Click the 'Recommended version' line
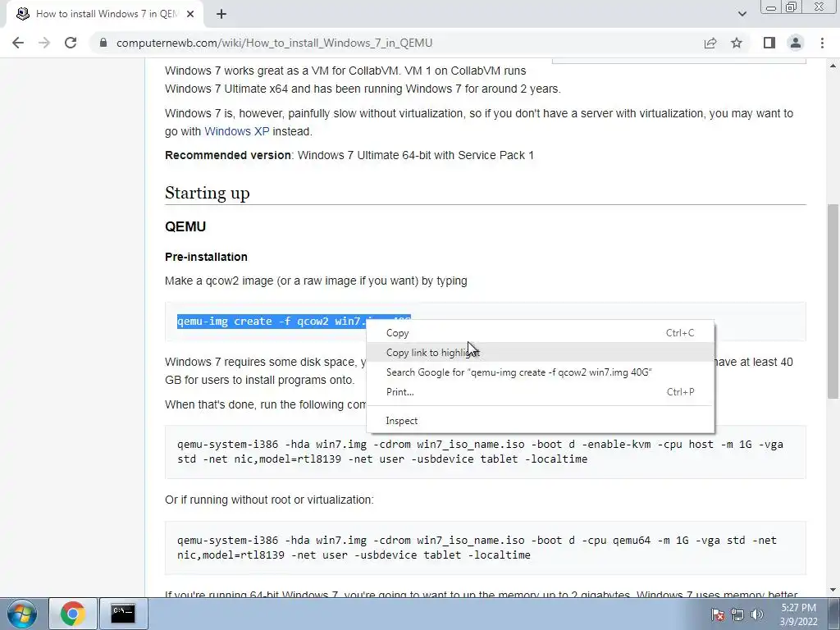This screenshot has width=840, height=630. tap(349, 155)
